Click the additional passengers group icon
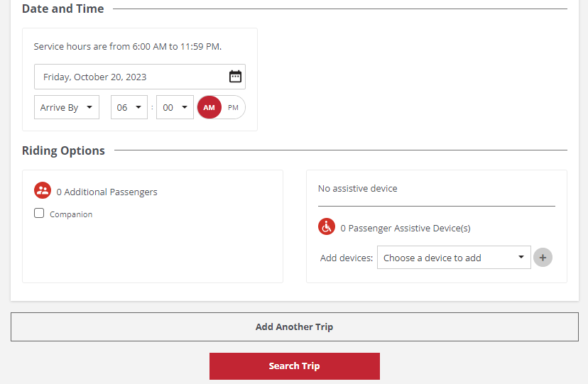 (x=43, y=191)
